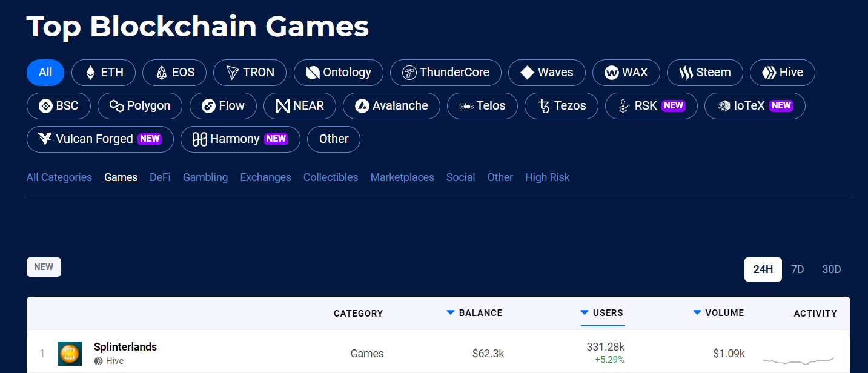Screen dimensions: 868x373
Task: Click the Ontology logo icon
Action: click(x=313, y=73)
